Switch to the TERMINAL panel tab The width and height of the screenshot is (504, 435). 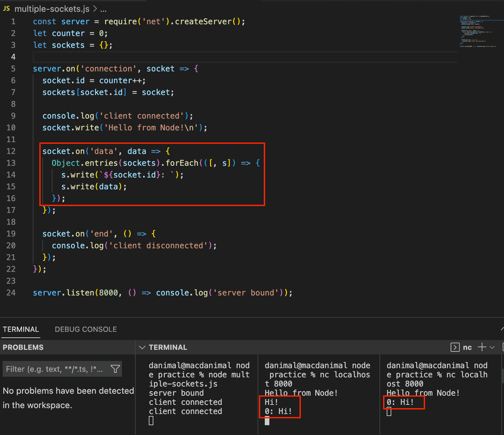[21, 329]
